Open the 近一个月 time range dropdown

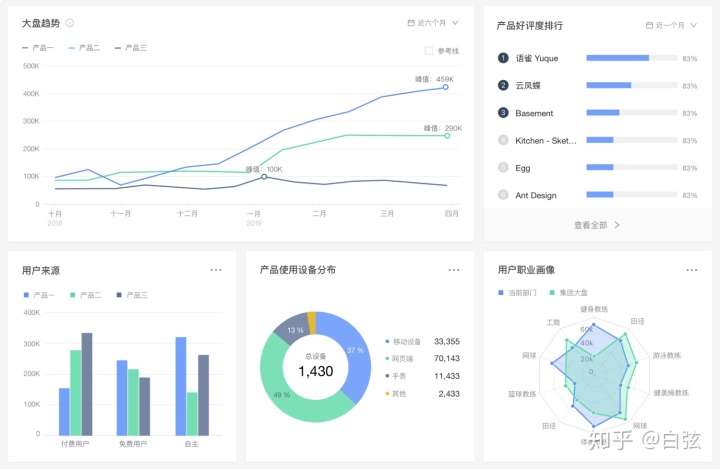(671, 25)
